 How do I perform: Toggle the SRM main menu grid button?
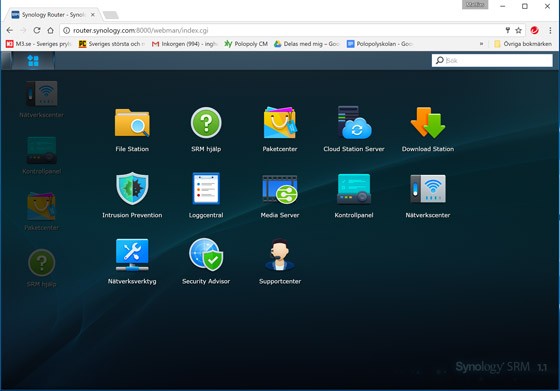(x=33, y=60)
